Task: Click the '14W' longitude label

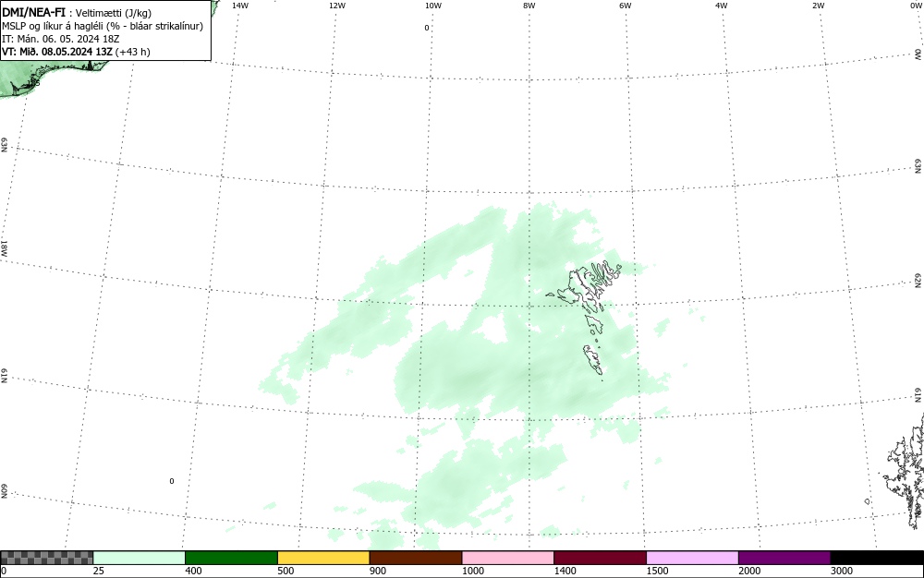Action: 240,6
